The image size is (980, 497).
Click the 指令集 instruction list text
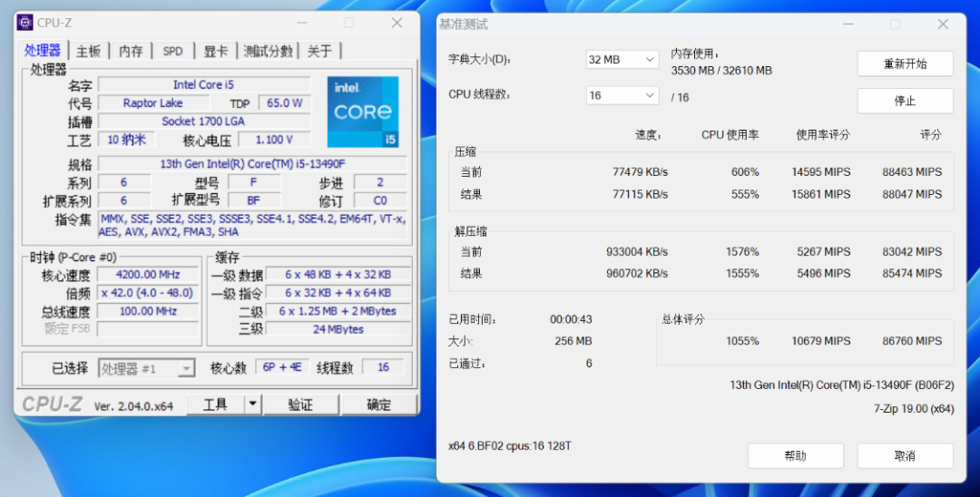pyautogui.click(x=252, y=226)
